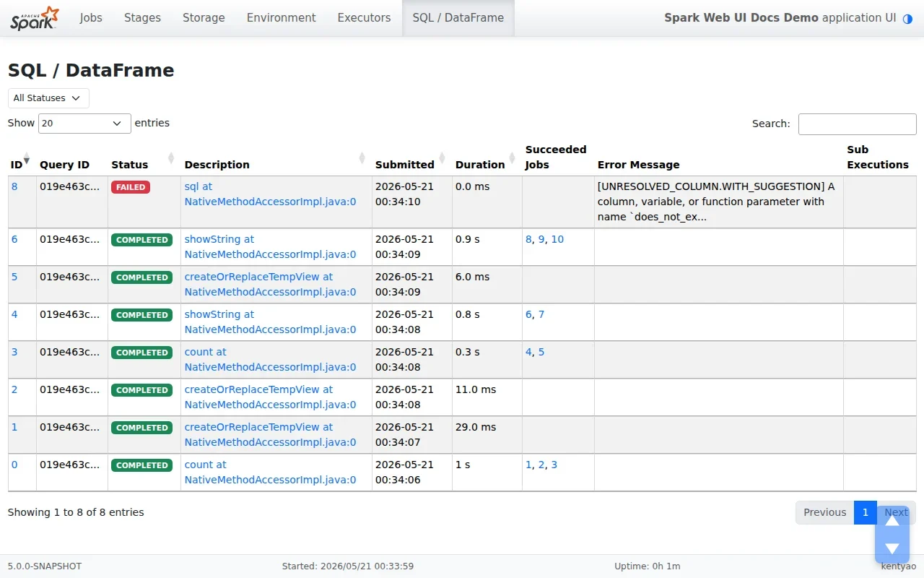Jump to page bottom with down arrow
The image size is (924, 578).
892,548
